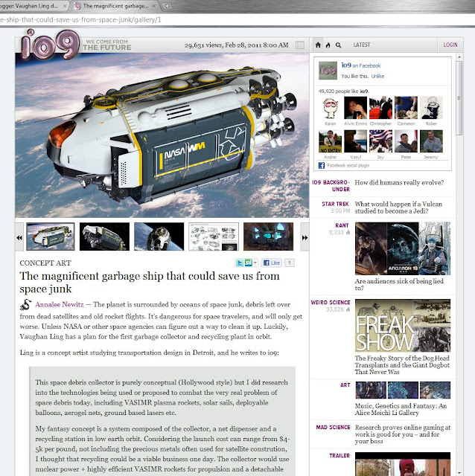Open the MAD SCIENCE category label
The width and height of the screenshot is (475, 476).
click(333, 427)
